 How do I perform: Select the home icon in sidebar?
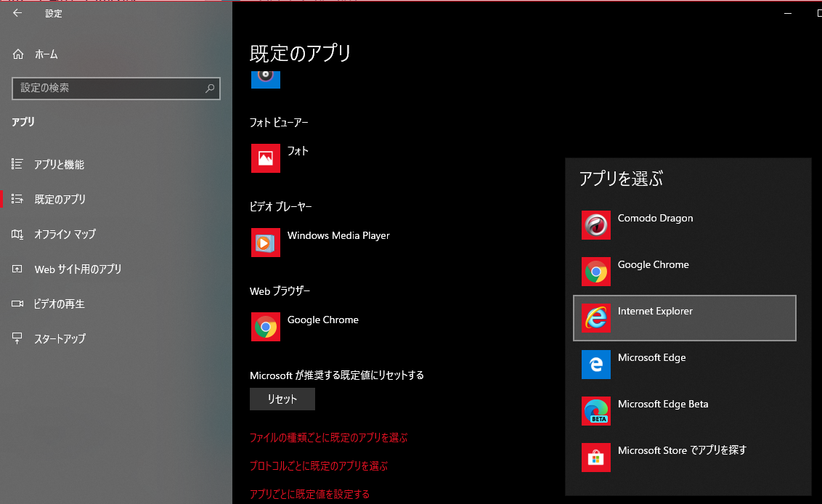pyautogui.click(x=18, y=54)
